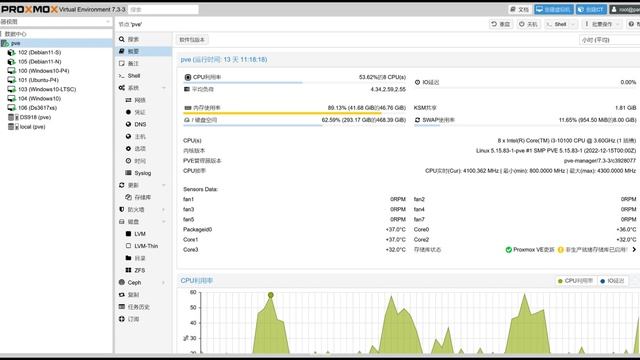The height and width of the screenshot is (360, 640).
Task: Select VM 100 (Windows10-P4)
Action: coord(56,71)
